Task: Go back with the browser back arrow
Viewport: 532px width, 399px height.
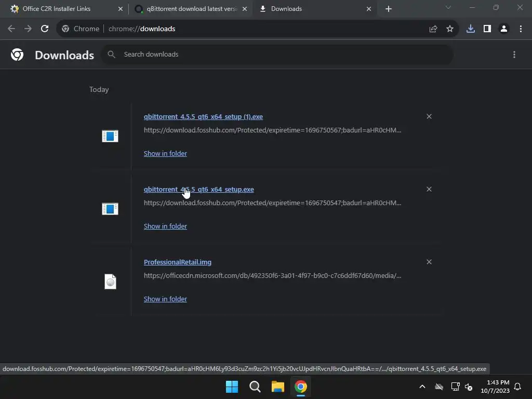Action: [11, 29]
